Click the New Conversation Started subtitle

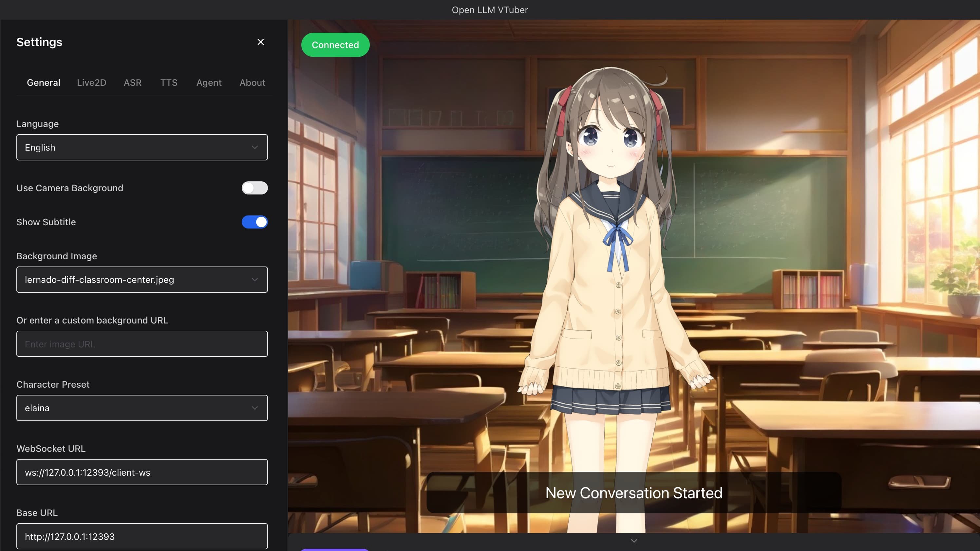coord(634,493)
